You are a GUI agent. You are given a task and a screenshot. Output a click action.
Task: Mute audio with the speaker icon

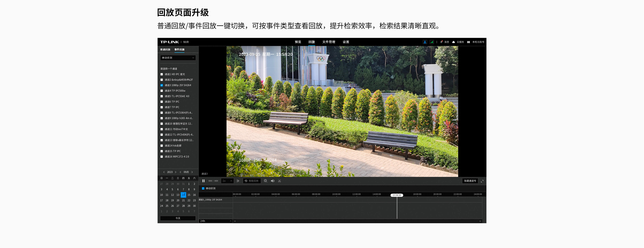click(x=273, y=181)
